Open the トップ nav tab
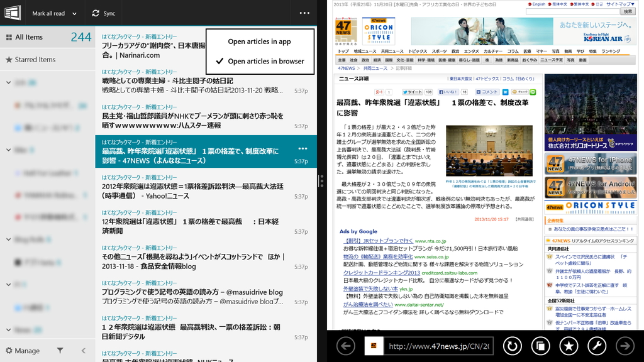Image resolution: width=644 pixels, height=362 pixels. coord(343,52)
